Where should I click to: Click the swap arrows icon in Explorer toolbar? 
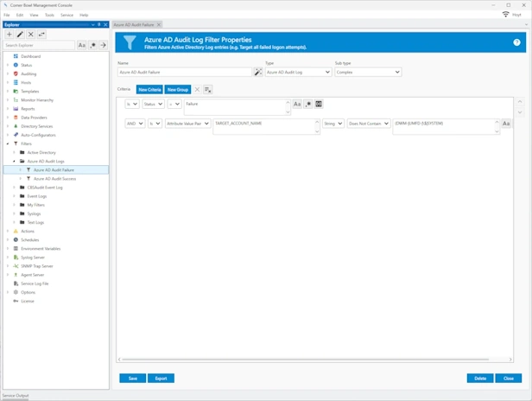(41, 35)
